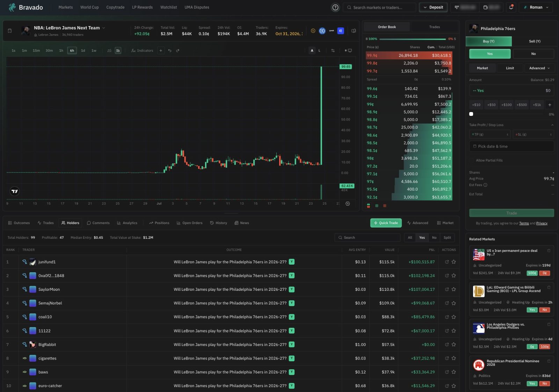Expand the market title dropdown chevron
This screenshot has height=392, width=559.
[x=104, y=28]
